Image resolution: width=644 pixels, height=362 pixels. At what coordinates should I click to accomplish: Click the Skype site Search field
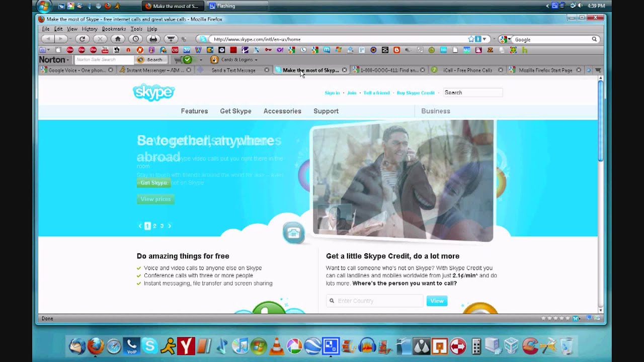pyautogui.click(x=472, y=93)
